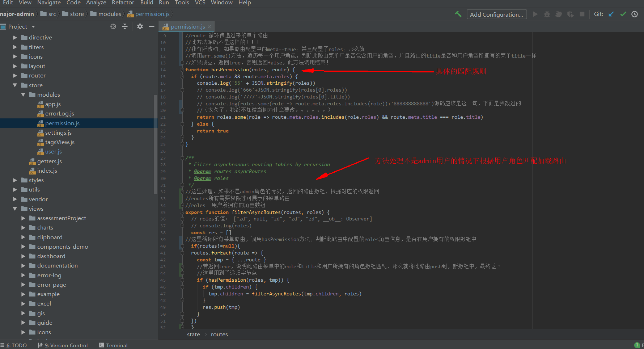Expand the assessmentProject folder arrow
The width and height of the screenshot is (644, 349).
point(23,218)
